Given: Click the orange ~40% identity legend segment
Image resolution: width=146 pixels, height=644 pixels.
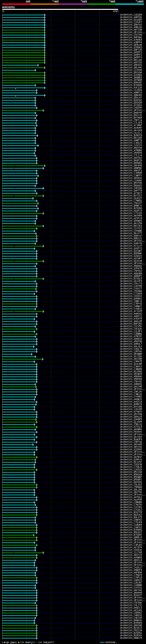Looking at the screenshot, I should coord(45,4).
